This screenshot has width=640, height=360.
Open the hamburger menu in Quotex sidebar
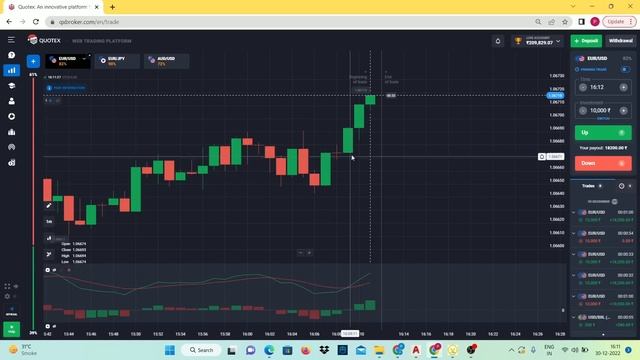point(11,40)
